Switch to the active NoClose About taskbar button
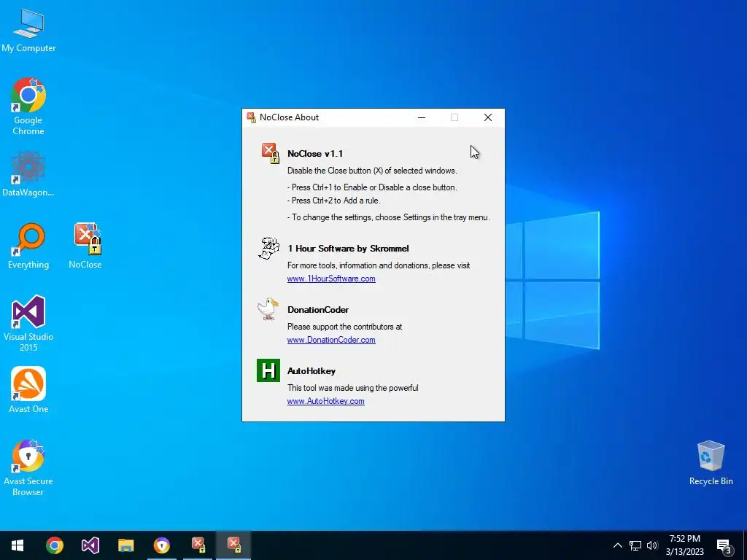 pos(233,545)
